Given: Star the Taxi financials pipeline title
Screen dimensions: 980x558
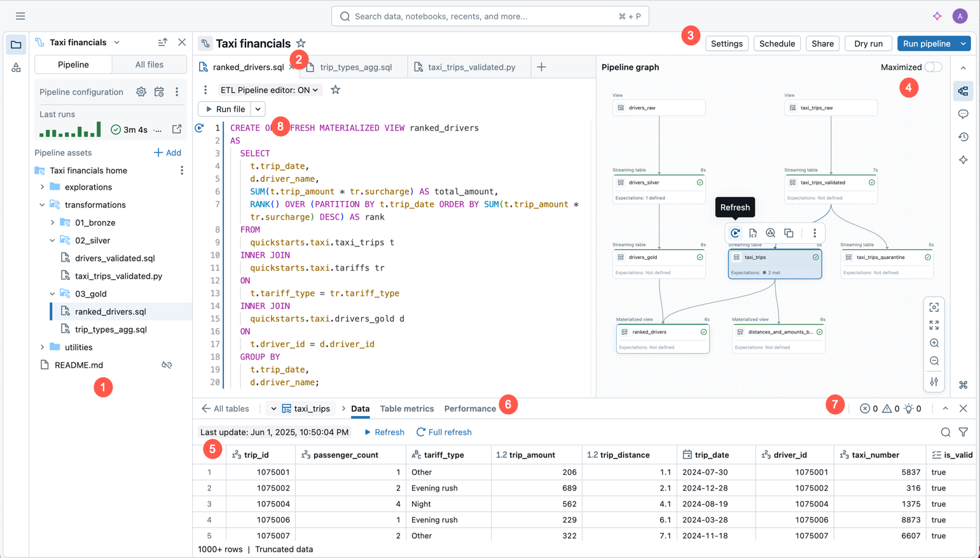Looking at the screenshot, I should click(301, 43).
